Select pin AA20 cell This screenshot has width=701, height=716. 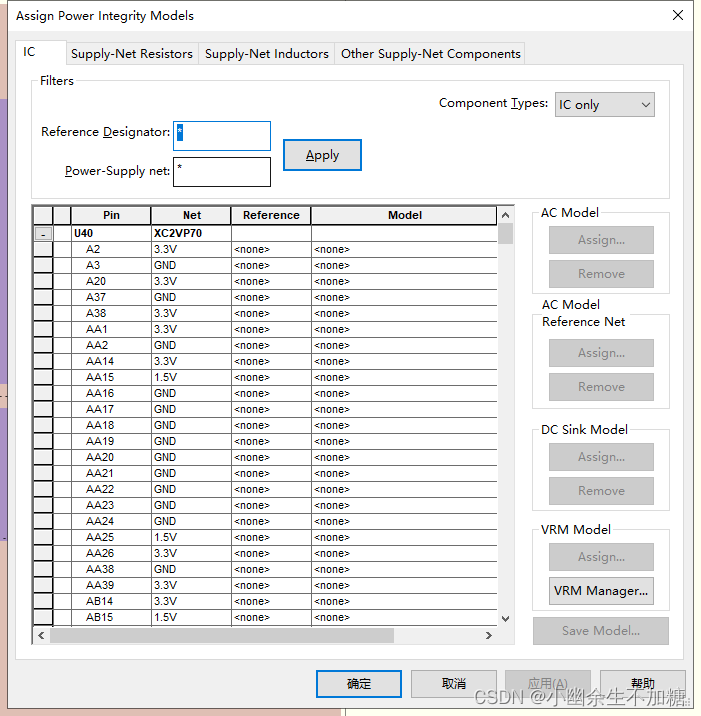(111, 457)
